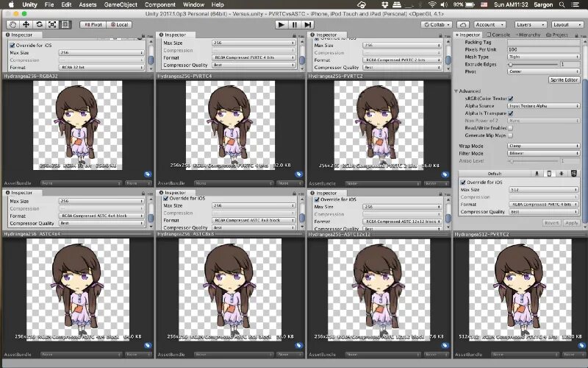Select the Rotate tool in the toolbar
The width and height of the screenshot is (588, 368).
[39, 24]
